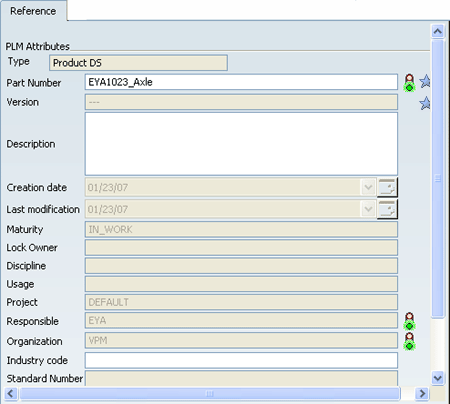450x404 pixels.
Task: Click the vertical scrollbar up arrow
Action: [437, 31]
